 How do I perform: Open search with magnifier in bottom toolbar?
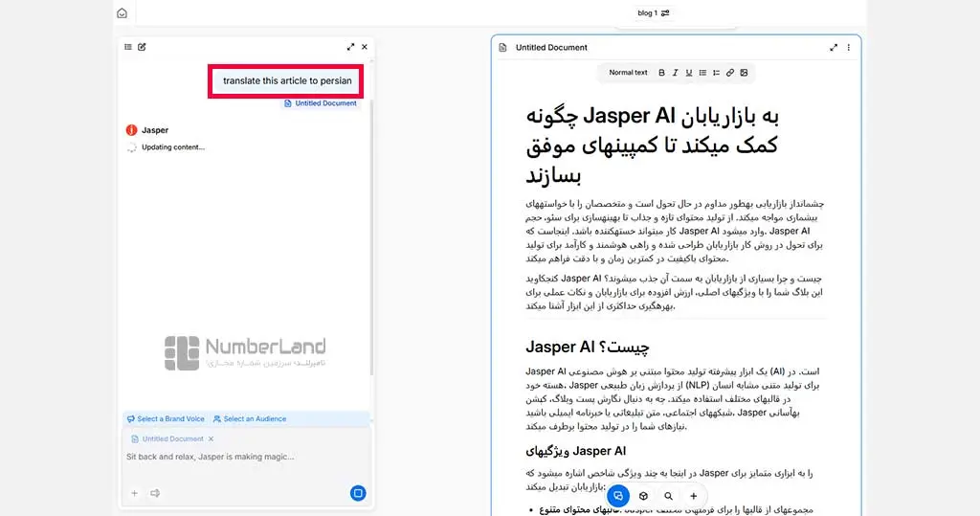[668, 496]
